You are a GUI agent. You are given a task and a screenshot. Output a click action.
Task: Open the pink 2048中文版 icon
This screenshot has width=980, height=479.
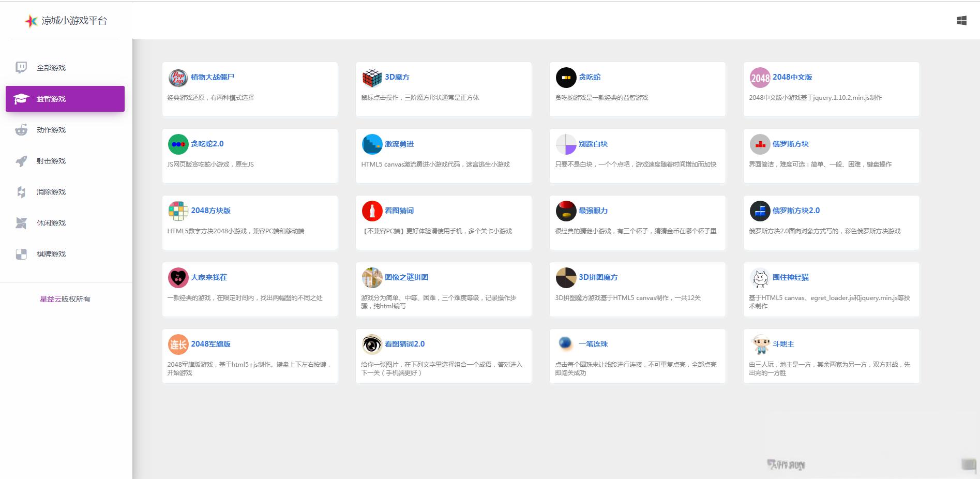(x=760, y=78)
